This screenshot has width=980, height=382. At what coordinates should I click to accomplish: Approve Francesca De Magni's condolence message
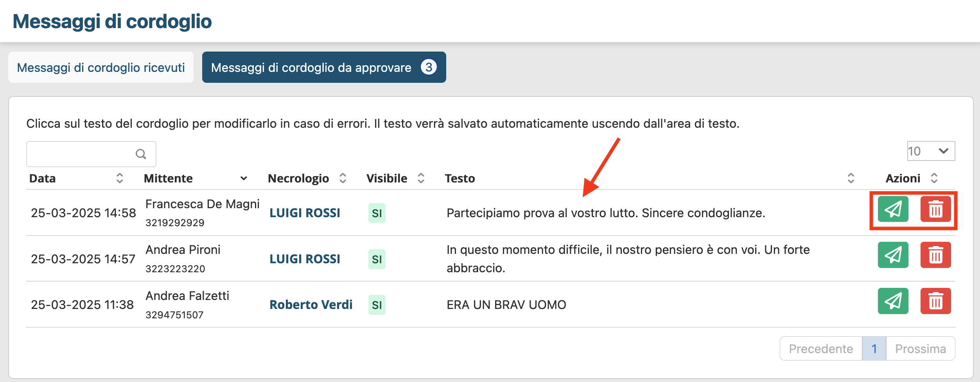click(893, 209)
